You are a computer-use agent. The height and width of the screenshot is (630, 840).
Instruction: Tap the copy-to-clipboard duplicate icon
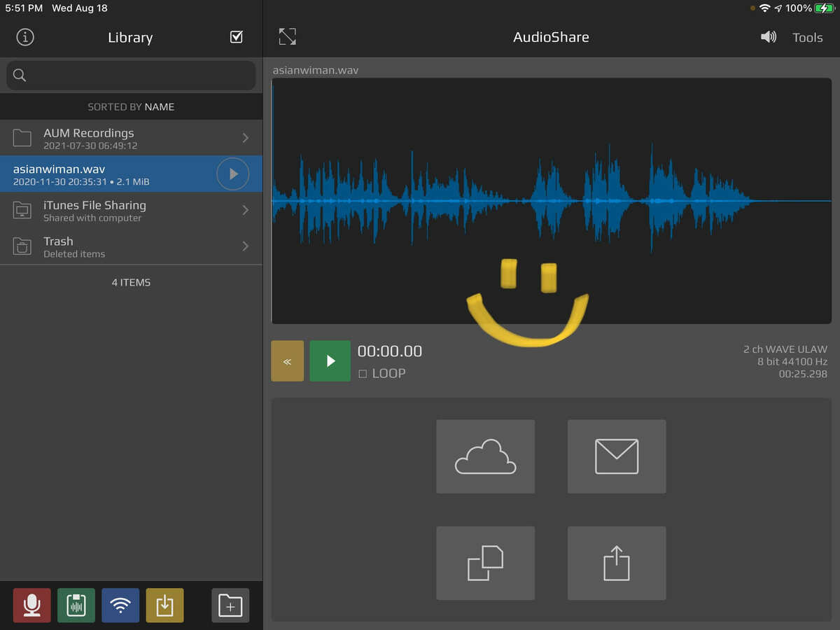[485, 563]
